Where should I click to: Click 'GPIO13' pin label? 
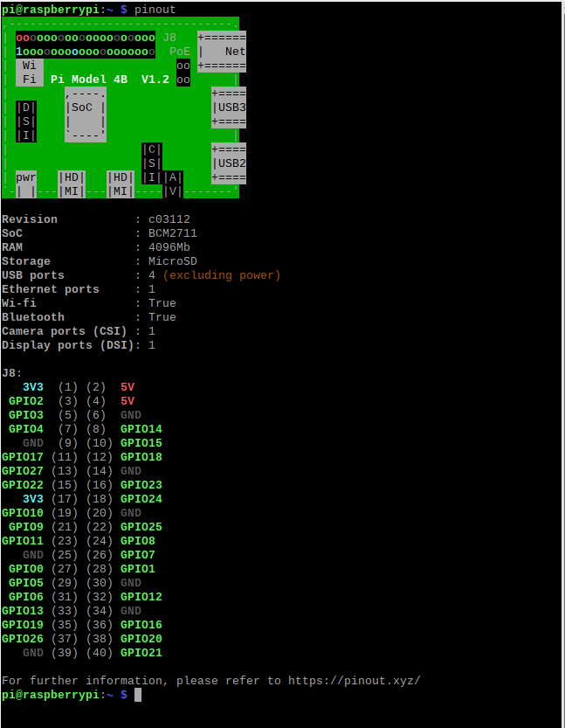click(23, 610)
